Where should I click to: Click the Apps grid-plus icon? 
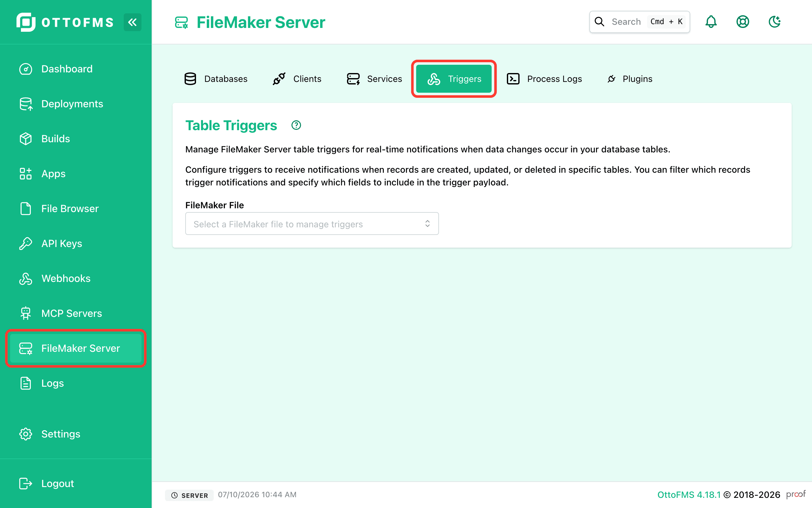coord(26,174)
